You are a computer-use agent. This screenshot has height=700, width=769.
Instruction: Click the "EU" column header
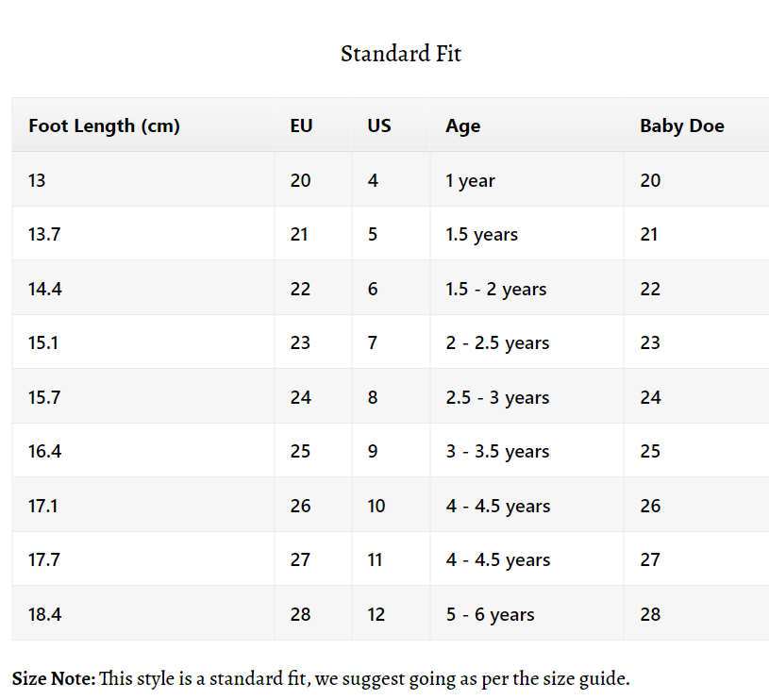pos(301,125)
